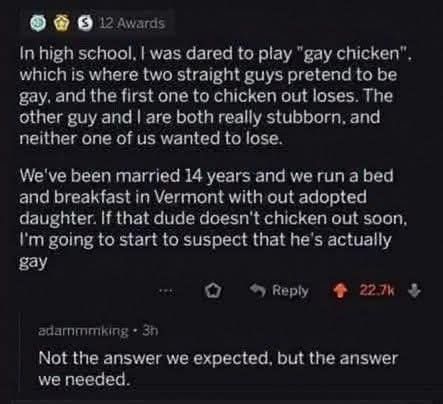Click the 22.7k vote score
This screenshot has width=443, height=404.
[377, 291]
